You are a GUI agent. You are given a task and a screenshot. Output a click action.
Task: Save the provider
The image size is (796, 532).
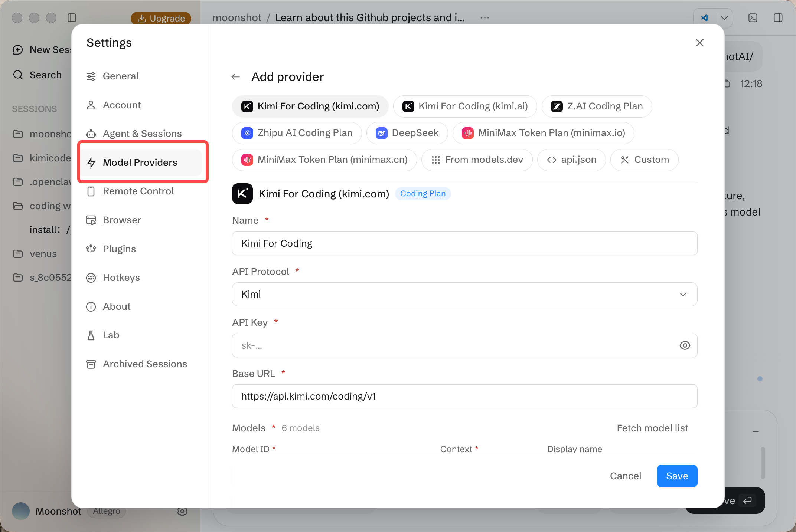677,476
